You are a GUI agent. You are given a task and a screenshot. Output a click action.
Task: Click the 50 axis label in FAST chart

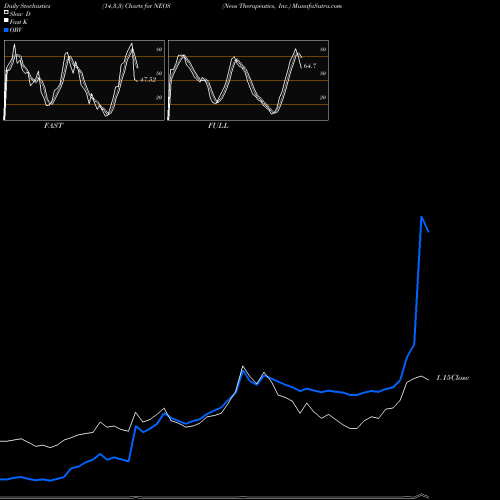(x=159, y=73)
